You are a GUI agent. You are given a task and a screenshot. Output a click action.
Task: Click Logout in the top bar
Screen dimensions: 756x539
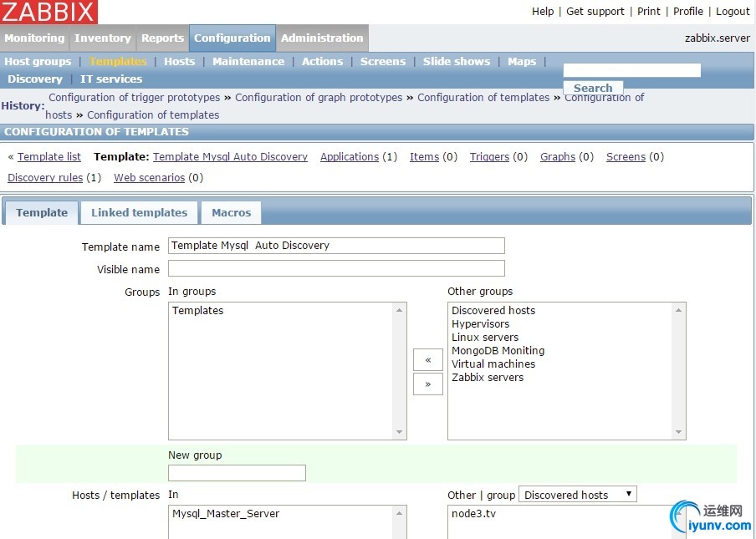(x=733, y=12)
